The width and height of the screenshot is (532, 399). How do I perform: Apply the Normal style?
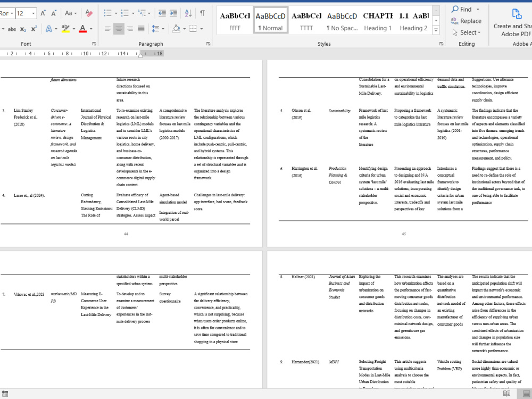(270, 20)
